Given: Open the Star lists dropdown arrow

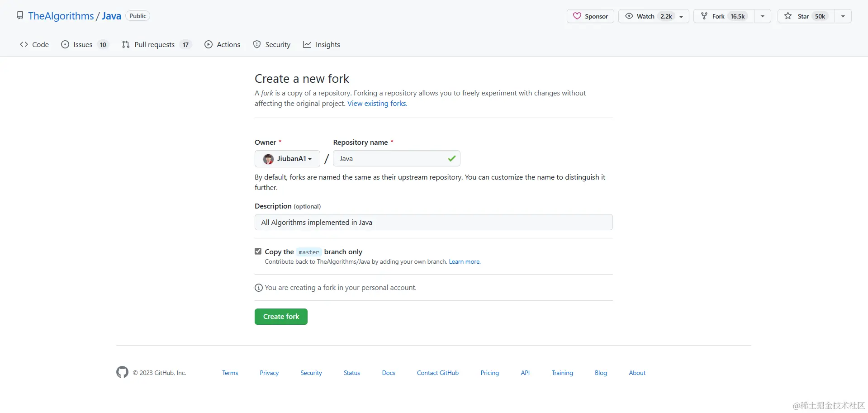Looking at the screenshot, I should pos(843,16).
